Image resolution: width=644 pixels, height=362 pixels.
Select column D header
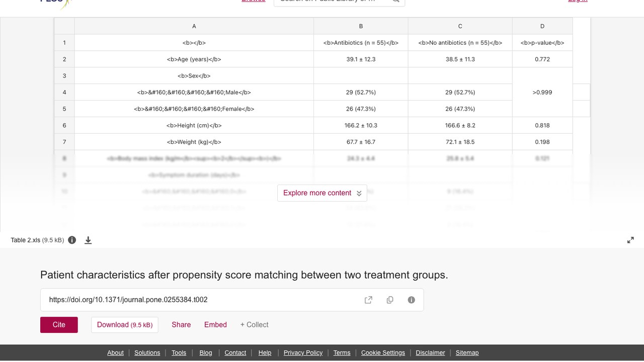pyautogui.click(x=542, y=26)
